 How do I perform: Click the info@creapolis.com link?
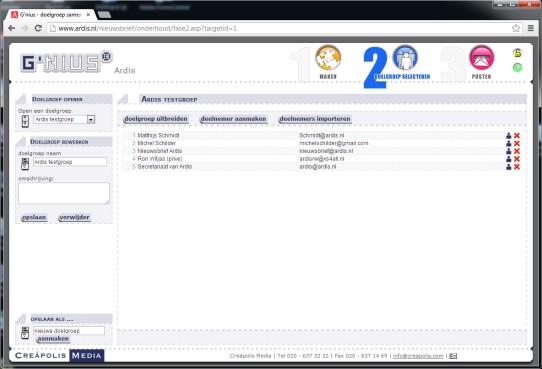[x=418, y=356]
